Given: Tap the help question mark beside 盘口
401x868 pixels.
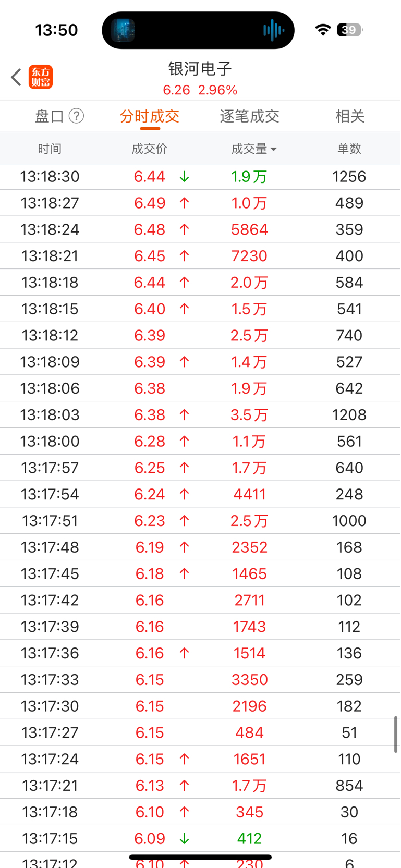Looking at the screenshot, I should 77,116.
